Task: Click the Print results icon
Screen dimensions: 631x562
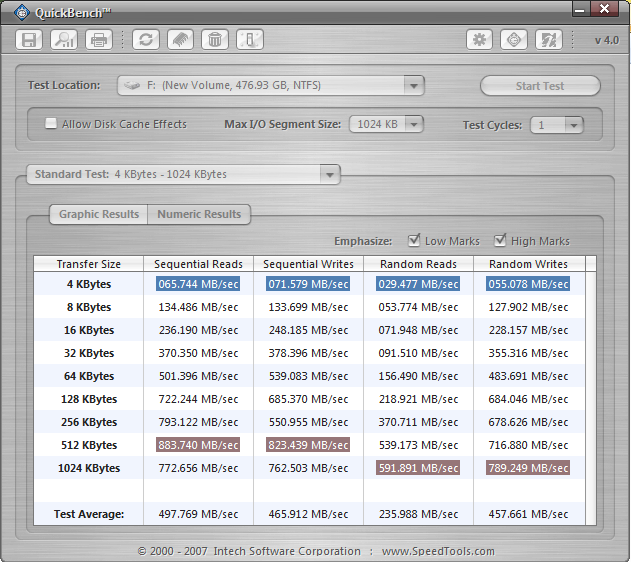Action: pos(98,40)
